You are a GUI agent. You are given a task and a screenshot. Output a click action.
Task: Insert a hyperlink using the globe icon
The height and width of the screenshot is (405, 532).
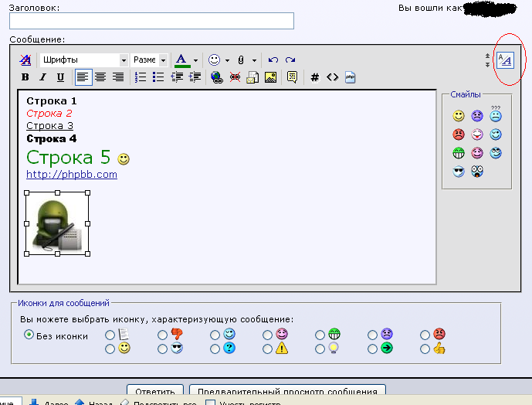pyautogui.click(x=216, y=77)
